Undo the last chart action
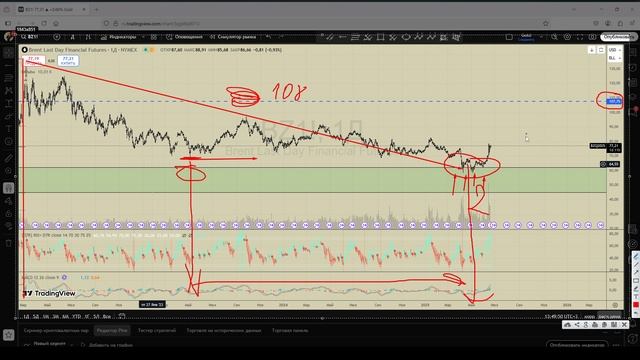The width and height of the screenshot is (640, 360). coord(268,37)
